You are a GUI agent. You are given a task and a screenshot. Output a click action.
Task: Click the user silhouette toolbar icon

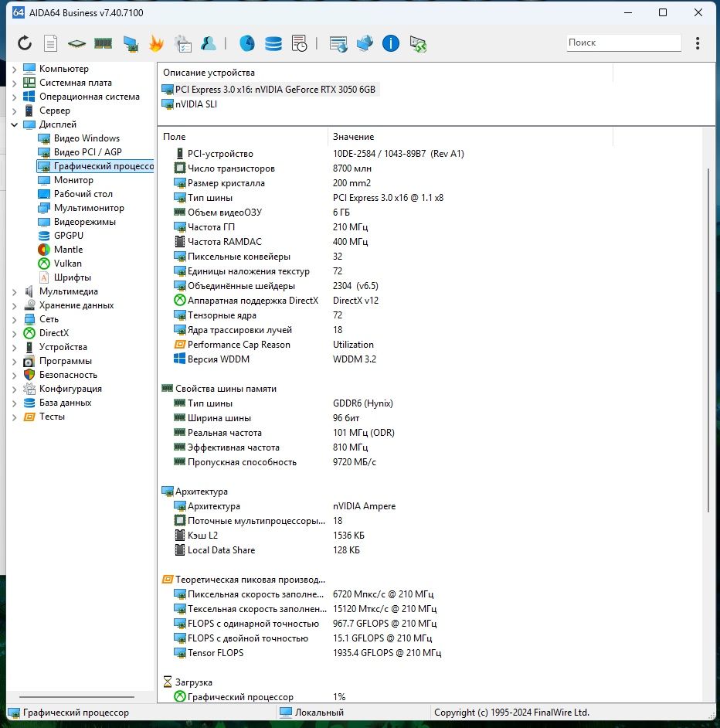(209, 43)
